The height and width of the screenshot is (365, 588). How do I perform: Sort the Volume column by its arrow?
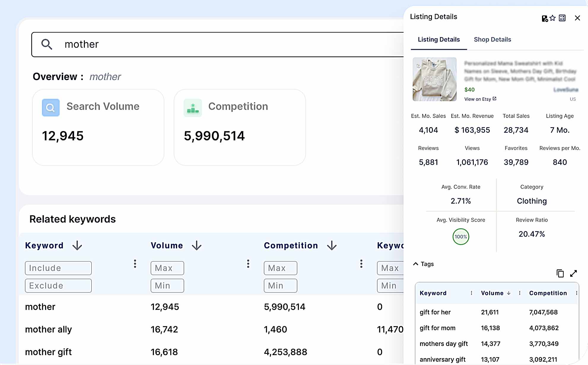tap(197, 245)
